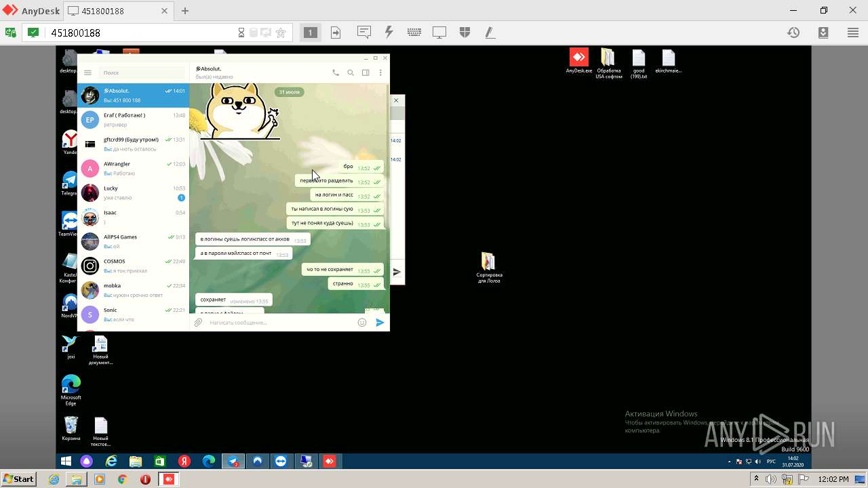Click the dog sticker in the chat
The width and height of the screenshot is (868, 488).
(x=239, y=111)
